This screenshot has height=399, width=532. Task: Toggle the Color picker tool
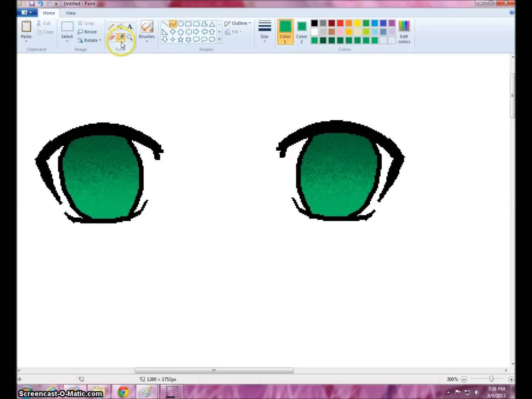(x=120, y=38)
